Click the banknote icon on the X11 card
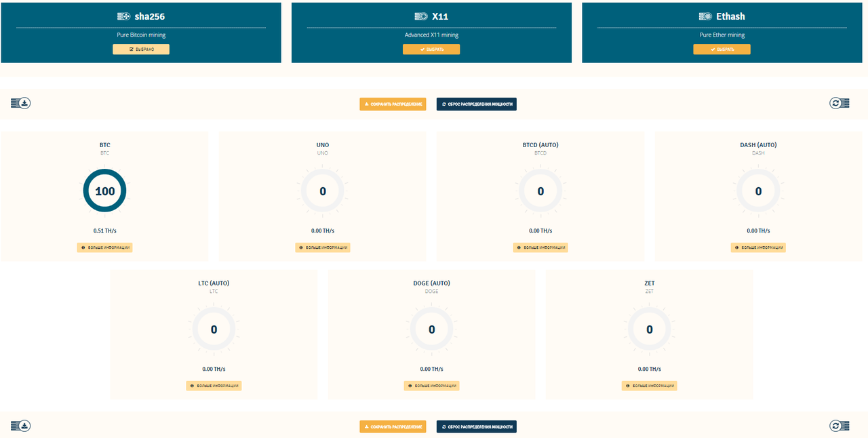The width and height of the screenshot is (868, 438). 420,16
